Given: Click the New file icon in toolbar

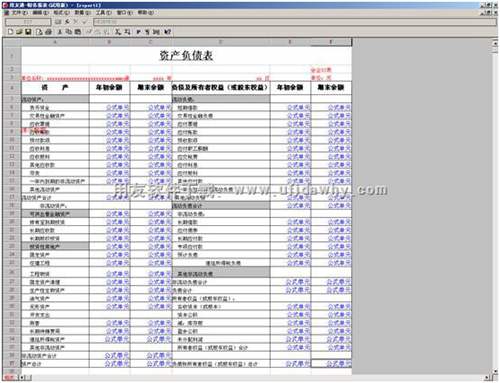Looking at the screenshot, I should pyautogui.click(x=10, y=32).
